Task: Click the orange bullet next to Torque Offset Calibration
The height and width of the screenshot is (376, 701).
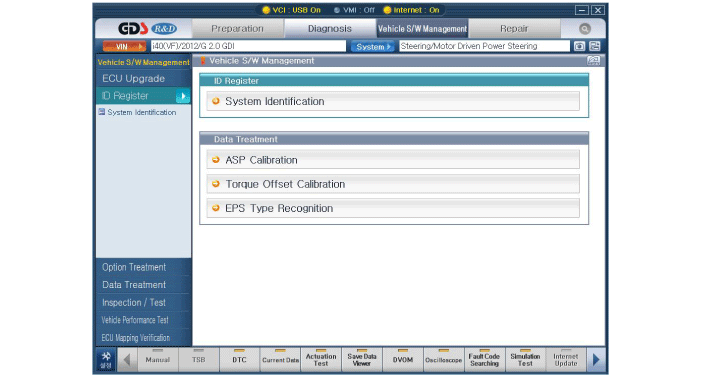Action: pos(215,184)
